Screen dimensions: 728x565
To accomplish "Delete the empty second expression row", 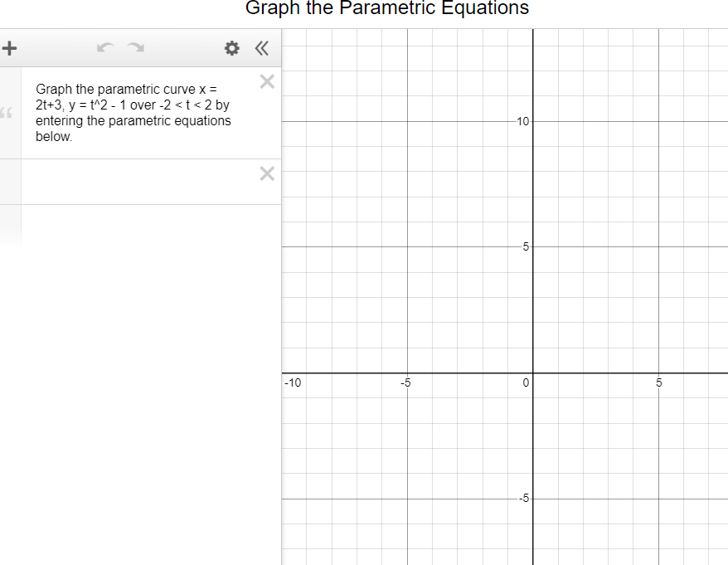I will [266, 173].
